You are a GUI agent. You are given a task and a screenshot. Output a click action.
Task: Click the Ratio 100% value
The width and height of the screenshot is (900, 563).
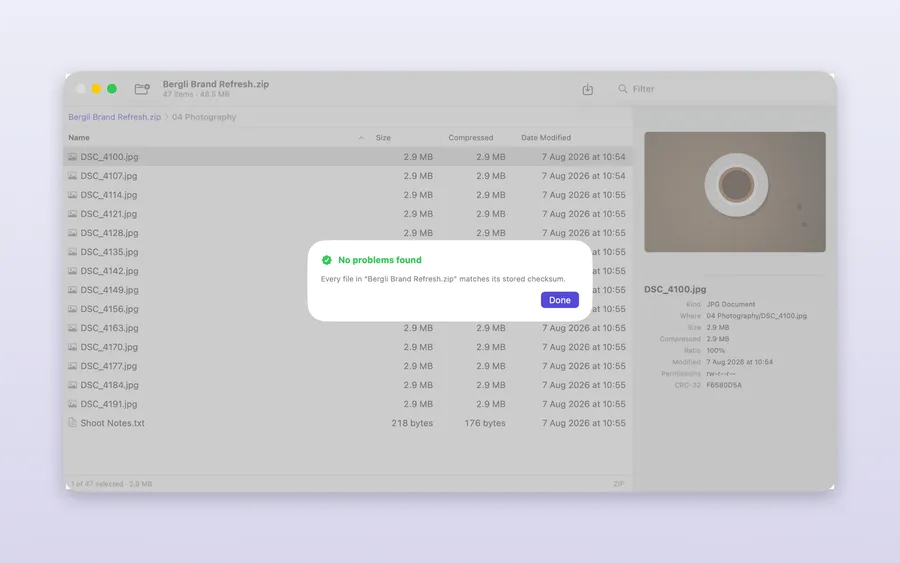pos(715,350)
